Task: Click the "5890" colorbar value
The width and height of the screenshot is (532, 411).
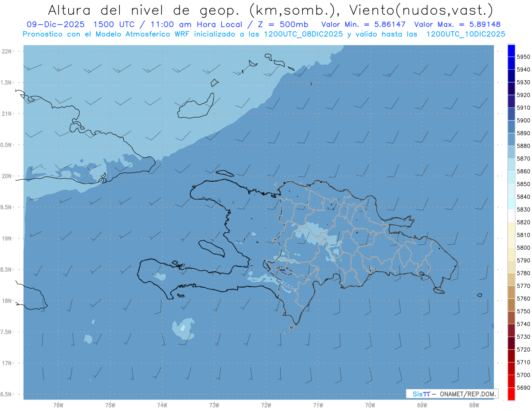Action: pos(524,133)
